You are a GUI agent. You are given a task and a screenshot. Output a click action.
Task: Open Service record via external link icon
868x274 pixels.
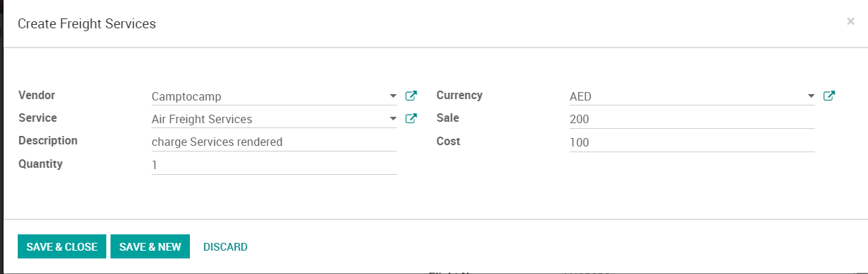pyautogui.click(x=411, y=118)
